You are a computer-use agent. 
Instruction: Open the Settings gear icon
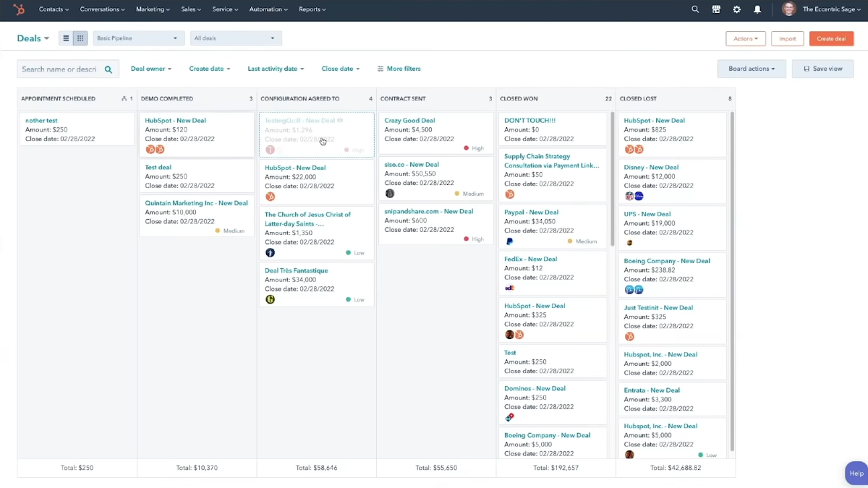(x=736, y=9)
